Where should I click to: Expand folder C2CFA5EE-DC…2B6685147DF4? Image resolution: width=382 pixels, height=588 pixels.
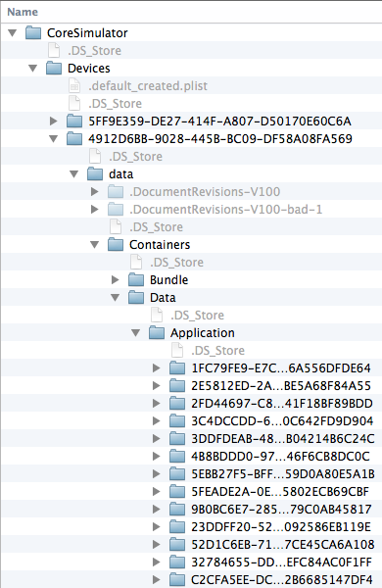pos(157,579)
